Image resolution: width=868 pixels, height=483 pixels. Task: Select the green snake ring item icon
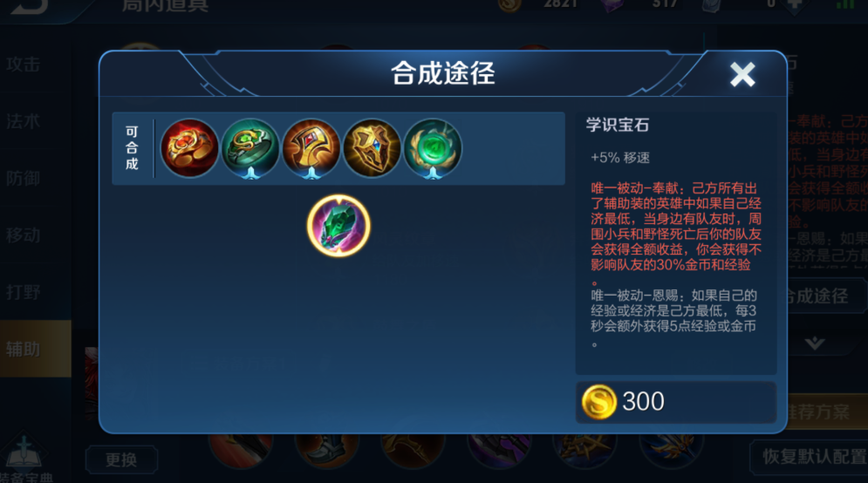point(250,148)
